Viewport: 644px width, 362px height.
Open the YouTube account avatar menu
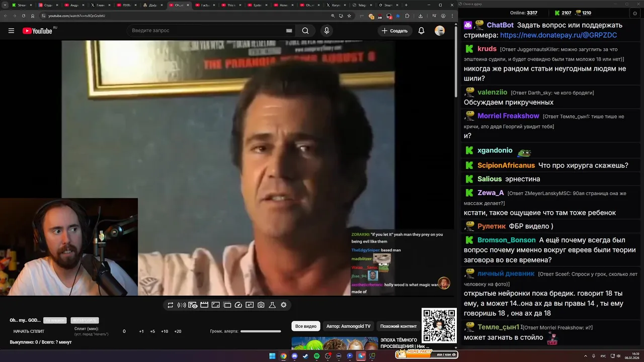coord(440,31)
